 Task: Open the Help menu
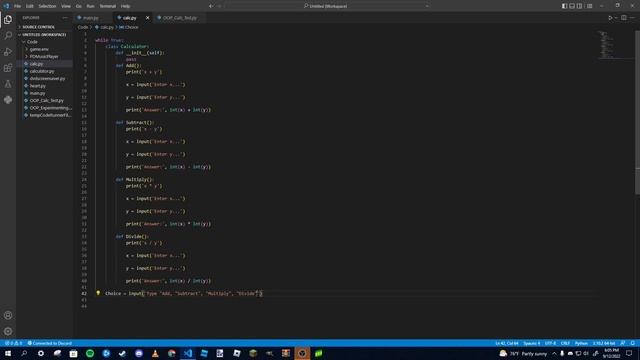[x=126, y=6]
